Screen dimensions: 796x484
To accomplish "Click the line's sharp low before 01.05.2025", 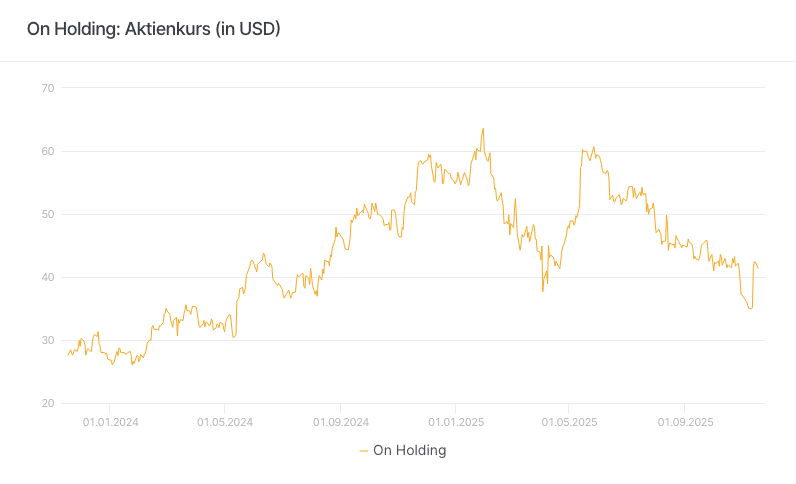I will pos(543,291).
